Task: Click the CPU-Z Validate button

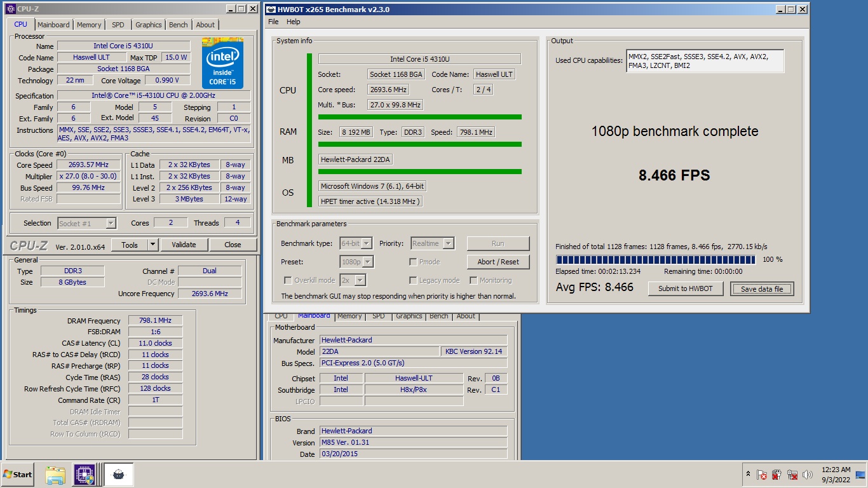Action: (x=184, y=245)
